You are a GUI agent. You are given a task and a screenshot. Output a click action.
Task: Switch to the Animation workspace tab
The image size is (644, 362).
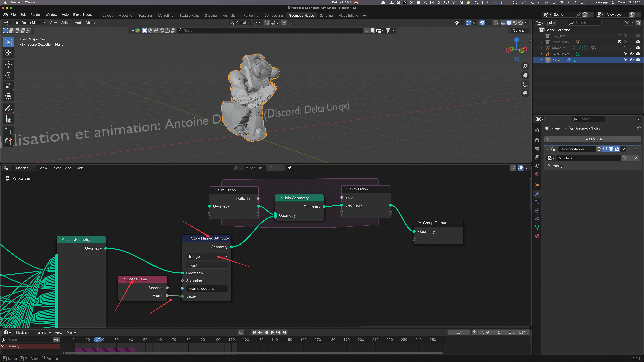tap(230, 15)
